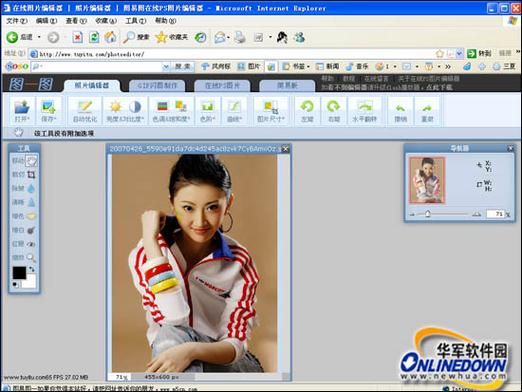Open the 编辑 (Edit) menu

point(46,21)
